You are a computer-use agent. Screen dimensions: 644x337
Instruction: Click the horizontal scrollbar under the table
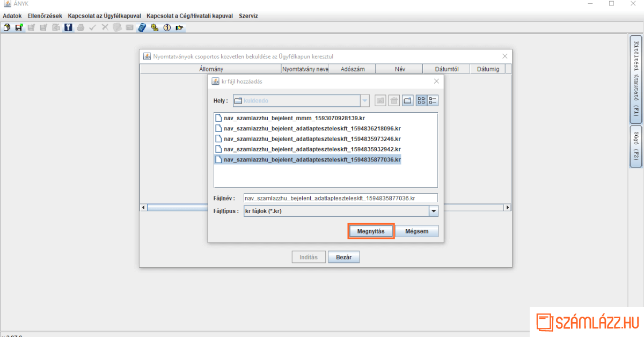[322, 208]
